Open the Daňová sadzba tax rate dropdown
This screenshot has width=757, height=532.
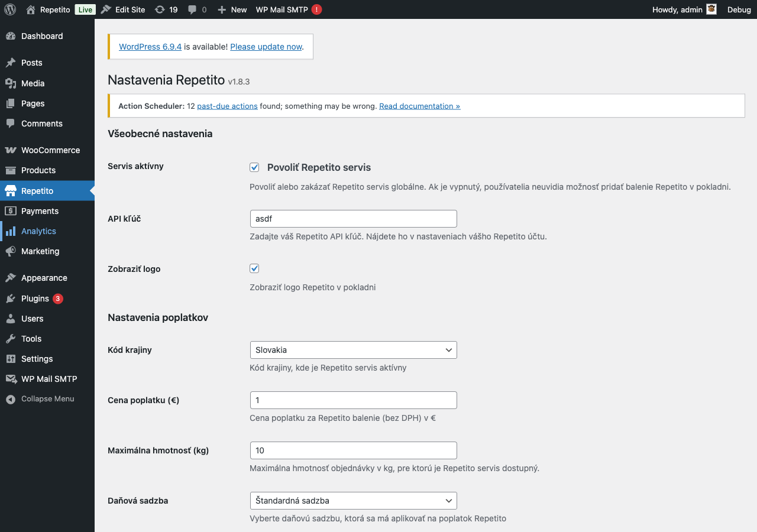tap(353, 500)
